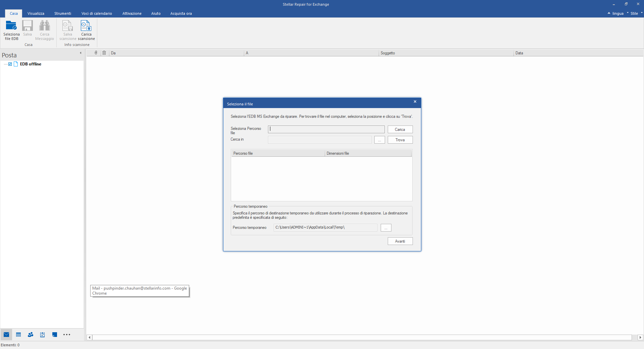Image resolution: width=644 pixels, height=349 pixels.
Task: Close the Seleziona il file dialog
Action: coord(415,102)
